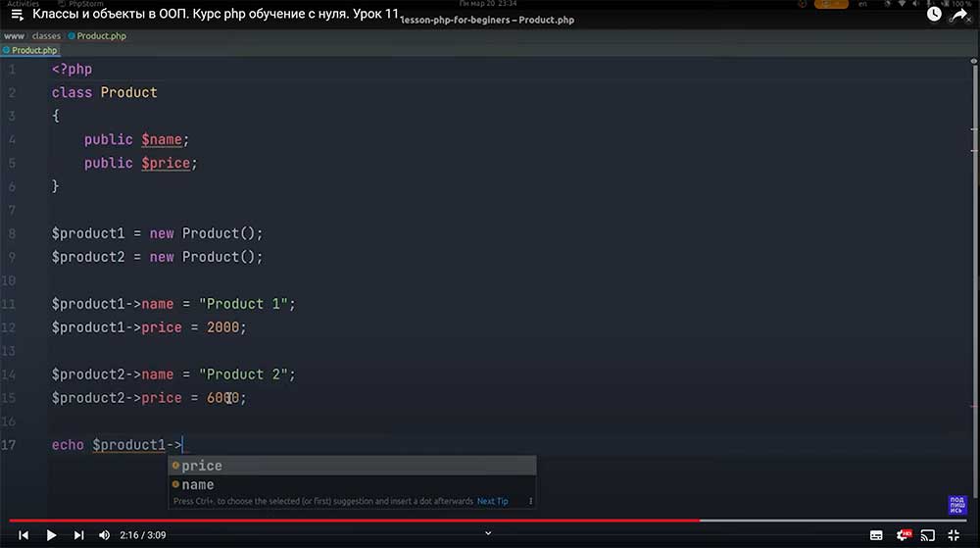Click the Next Tip link

pyautogui.click(x=493, y=501)
